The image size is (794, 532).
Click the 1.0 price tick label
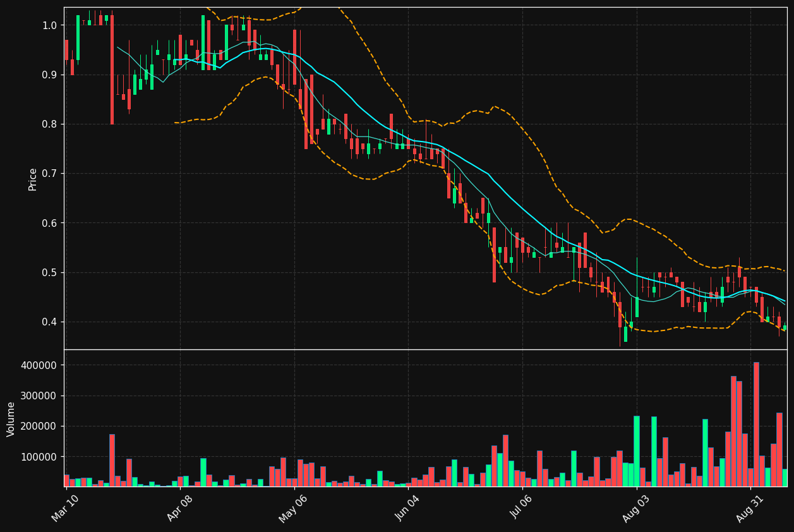pos(49,25)
